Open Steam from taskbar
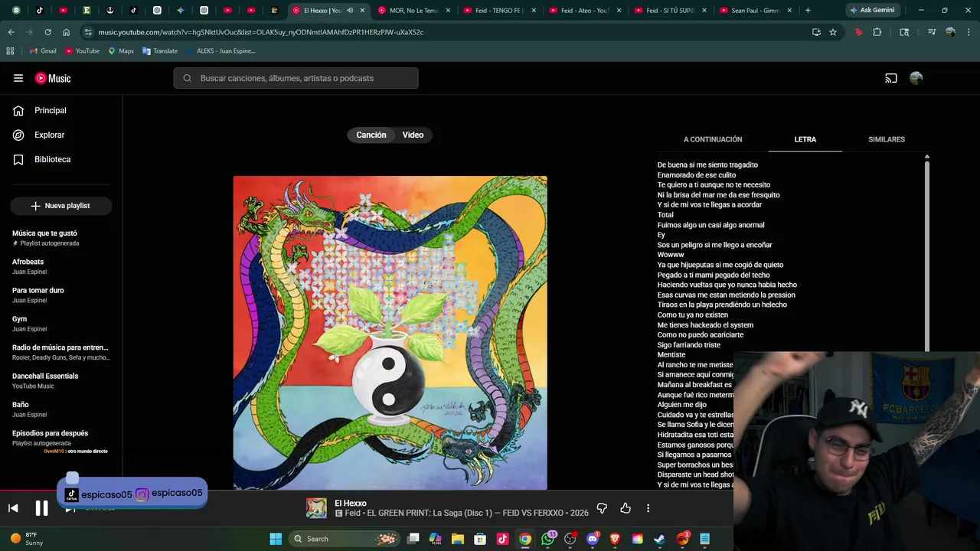The image size is (980, 551). 659,539
